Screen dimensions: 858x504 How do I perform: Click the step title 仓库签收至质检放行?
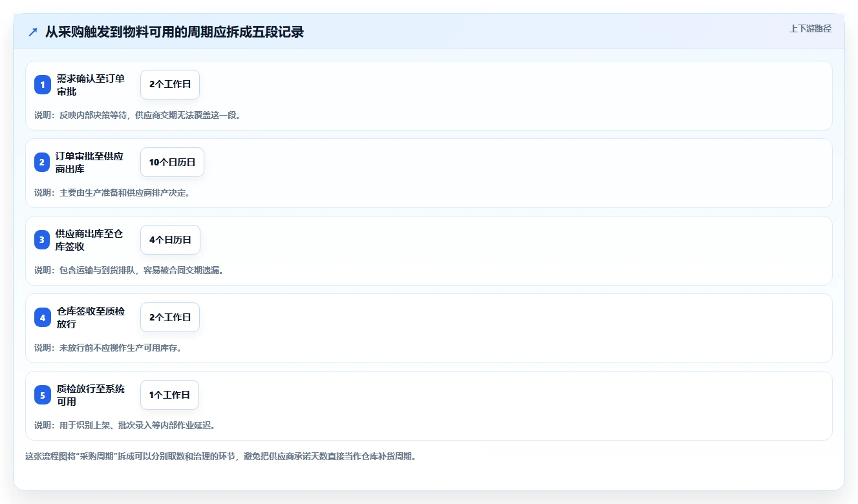pos(91,317)
